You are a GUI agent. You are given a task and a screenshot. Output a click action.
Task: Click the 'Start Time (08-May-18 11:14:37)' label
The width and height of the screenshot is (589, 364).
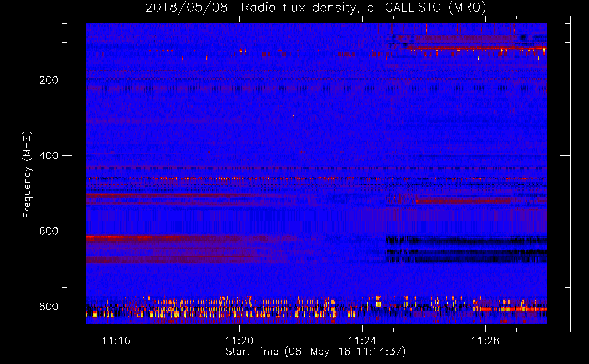tap(316, 352)
